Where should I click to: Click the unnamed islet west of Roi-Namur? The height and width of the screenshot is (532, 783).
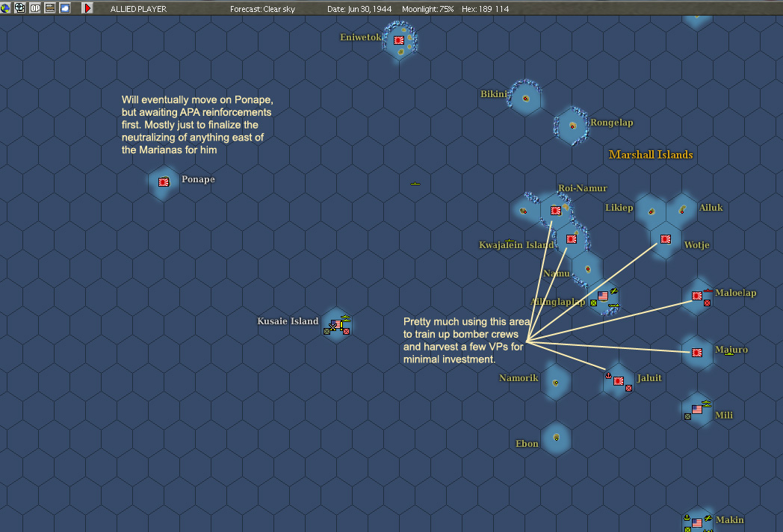523,211
